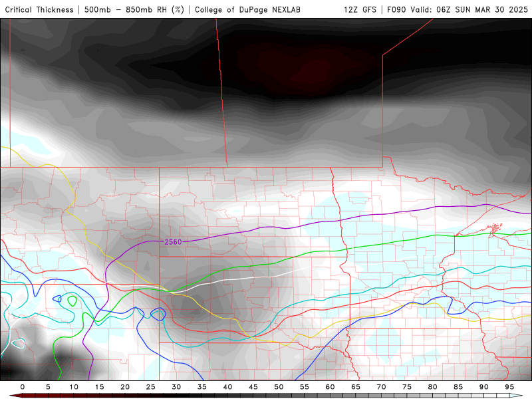Click the colorbar tick label "50"
This screenshot has height=399, width=532.
279,387
